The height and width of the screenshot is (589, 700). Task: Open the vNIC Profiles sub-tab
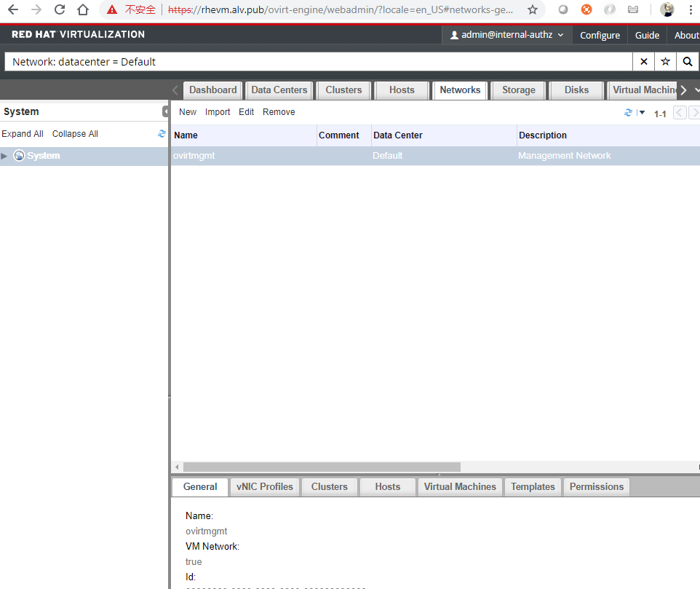pos(265,487)
